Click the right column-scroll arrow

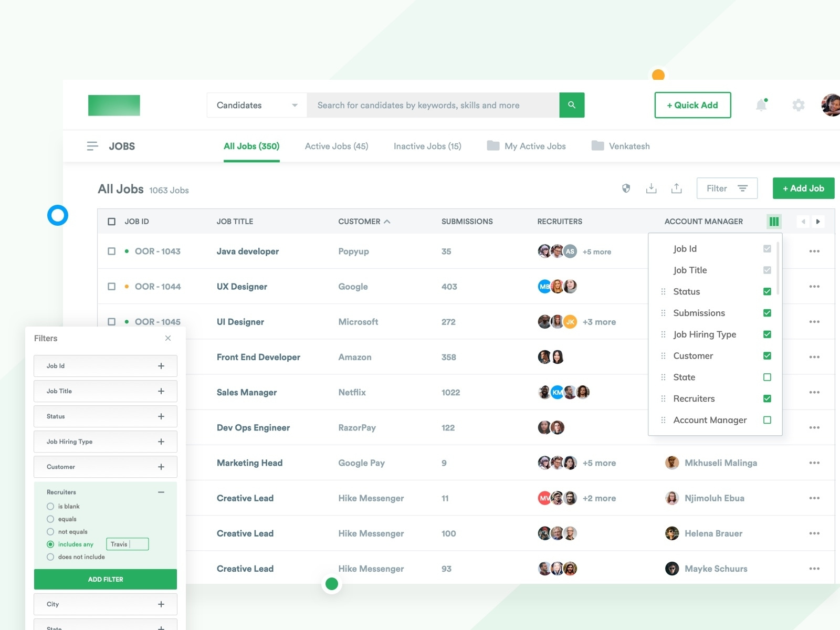[x=818, y=222]
